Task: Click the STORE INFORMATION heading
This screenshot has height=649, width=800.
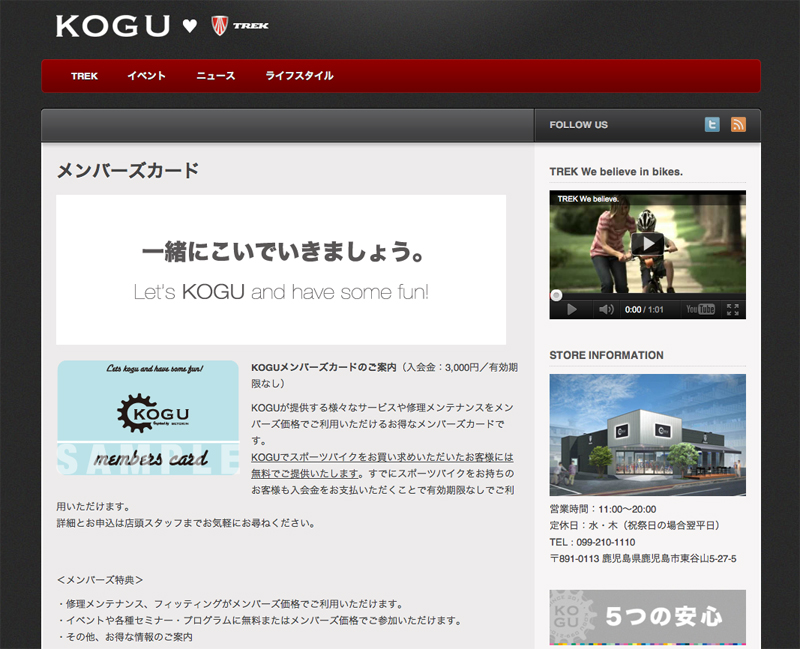Action: 607,355
